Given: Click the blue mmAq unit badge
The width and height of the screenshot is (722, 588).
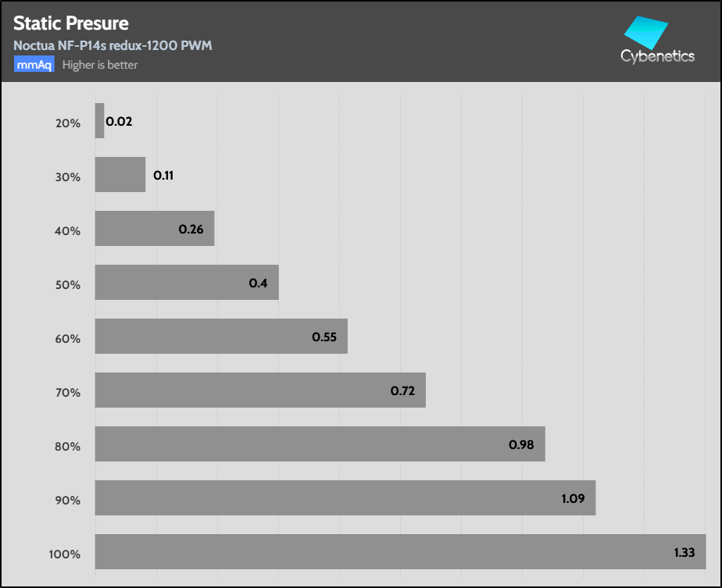Looking at the screenshot, I should [34, 65].
